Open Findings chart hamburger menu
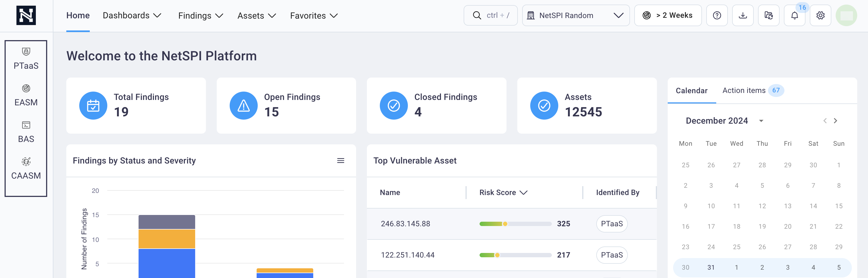868x278 pixels. coord(340,161)
